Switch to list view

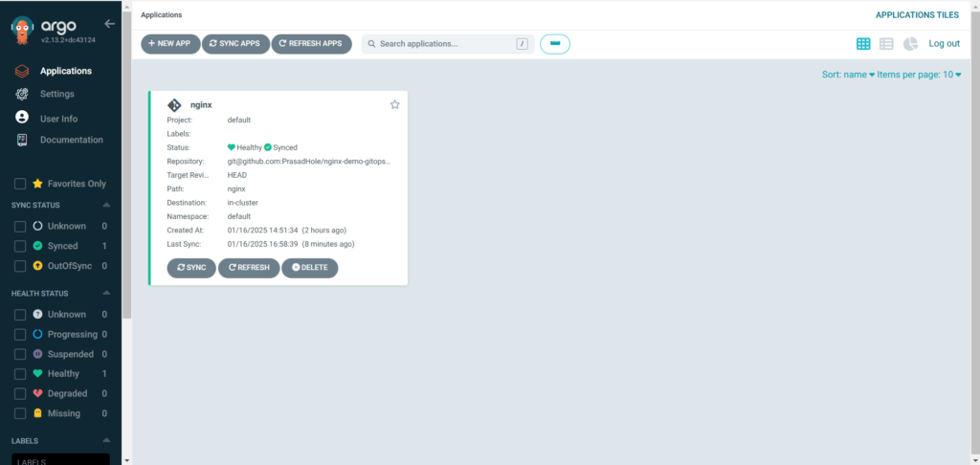point(886,44)
